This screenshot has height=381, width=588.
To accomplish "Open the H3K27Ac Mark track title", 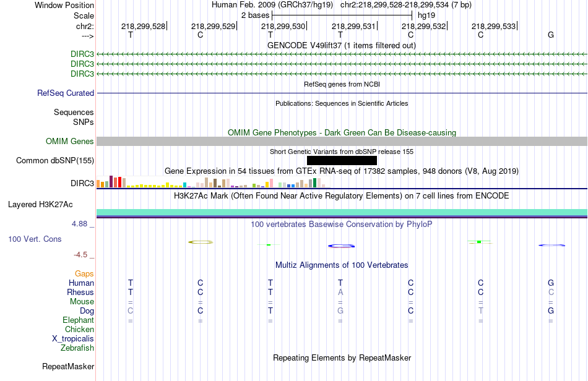I will tap(342, 195).
